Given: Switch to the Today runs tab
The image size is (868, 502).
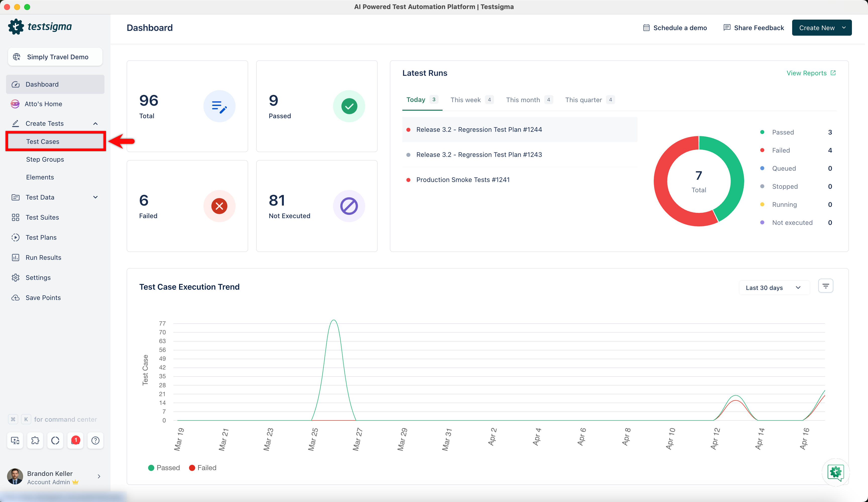Looking at the screenshot, I should point(422,100).
